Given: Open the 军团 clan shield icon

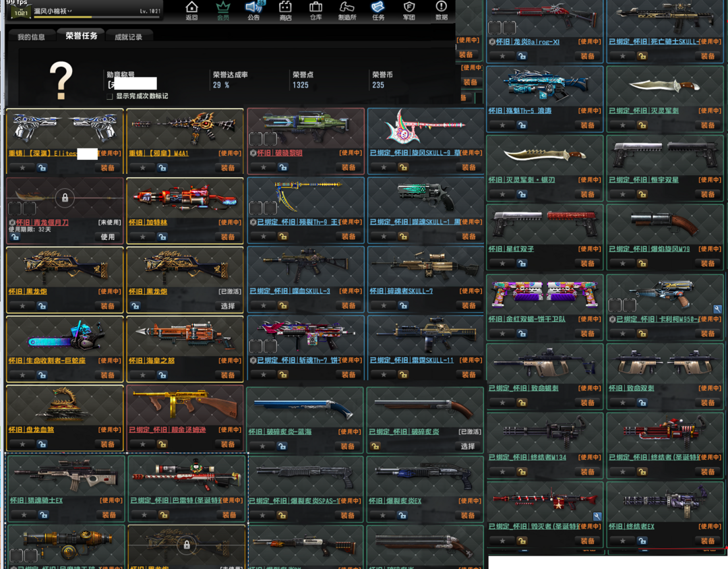Looking at the screenshot, I should coord(408,9).
